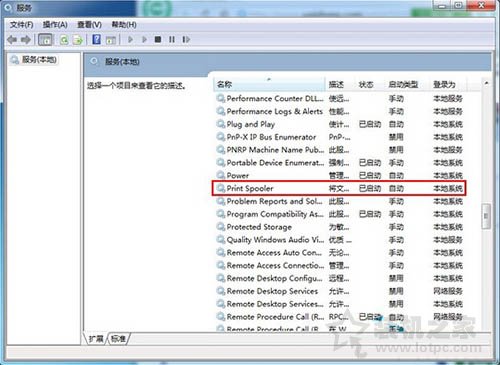Sort by the 名称 column header

(269, 84)
